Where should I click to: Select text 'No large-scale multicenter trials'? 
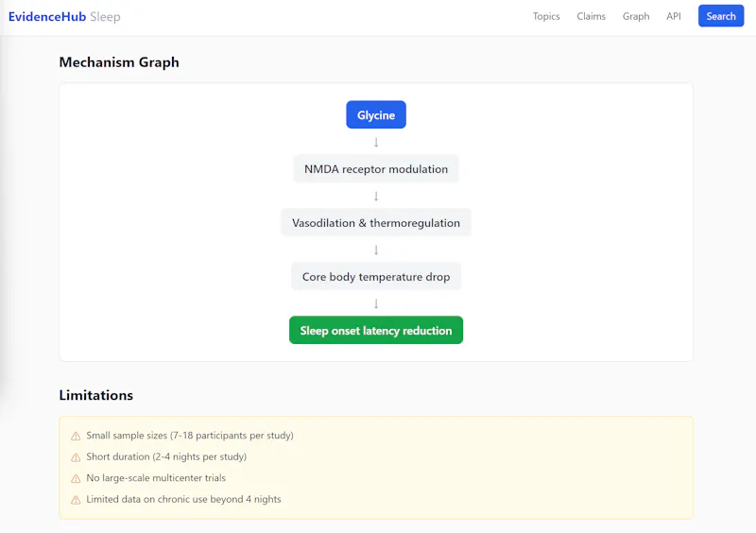[x=156, y=477]
